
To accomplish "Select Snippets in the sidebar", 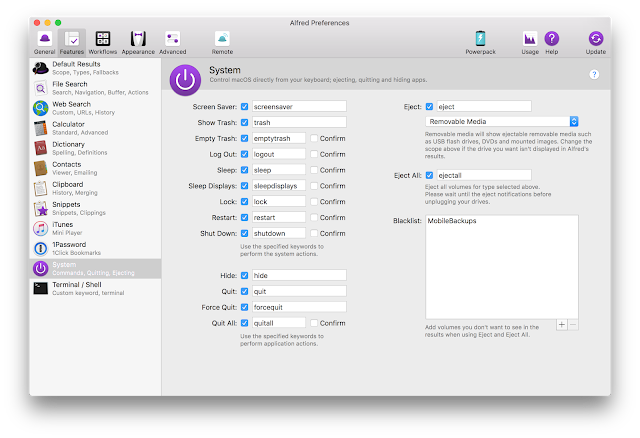I will point(96,208).
